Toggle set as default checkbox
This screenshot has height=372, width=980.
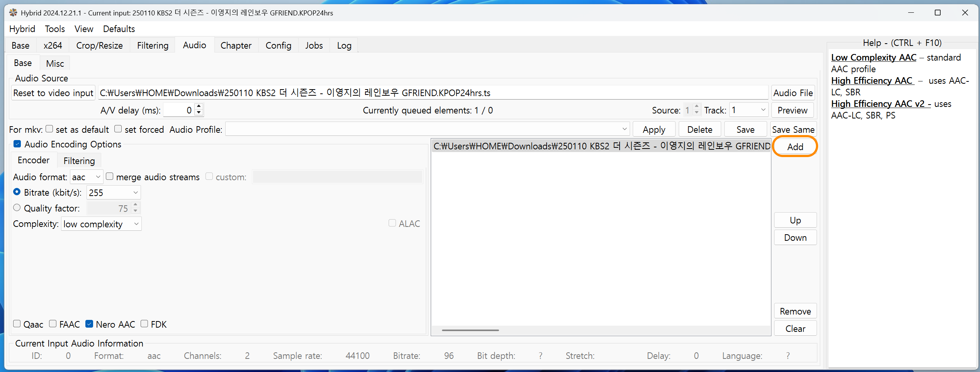point(49,129)
